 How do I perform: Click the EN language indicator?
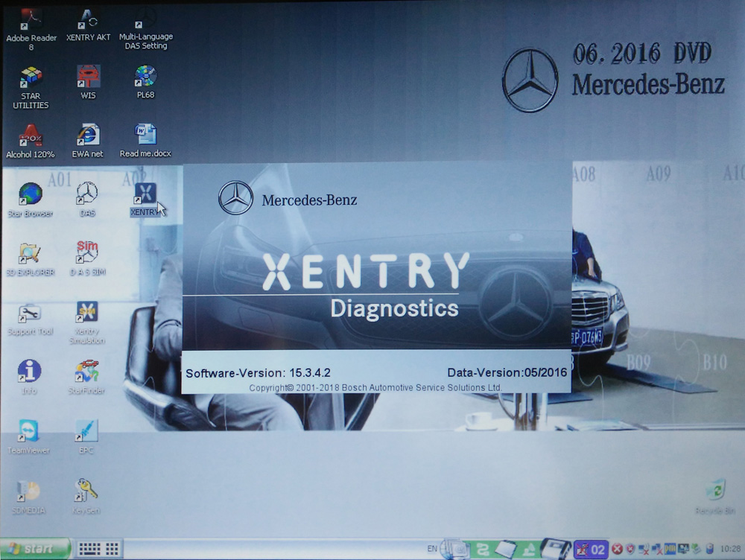pos(432,549)
